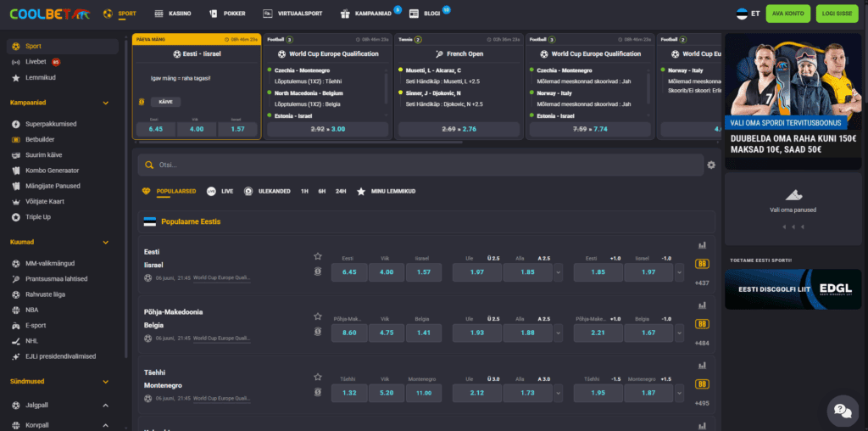The width and height of the screenshot is (868, 431).
Task: Open Triple Up in sidebar
Action: [x=37, y=217]
